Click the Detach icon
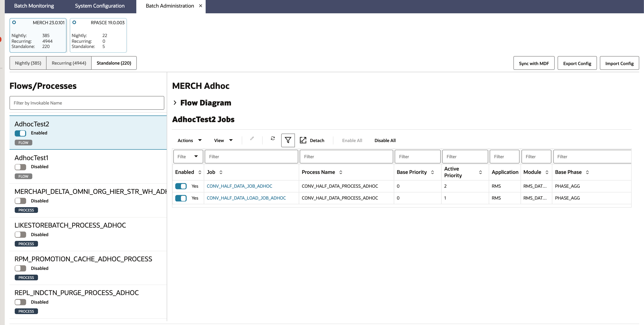 tap(303, 140)
